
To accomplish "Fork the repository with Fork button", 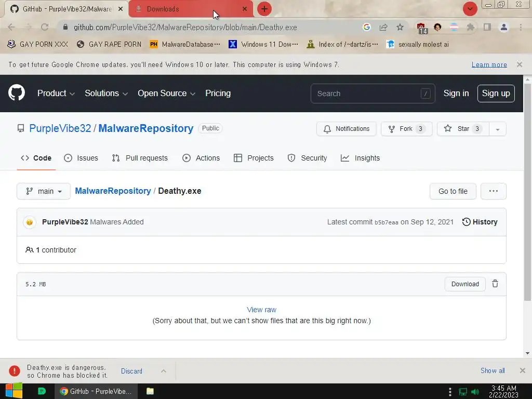I will (x=406, y=129).
